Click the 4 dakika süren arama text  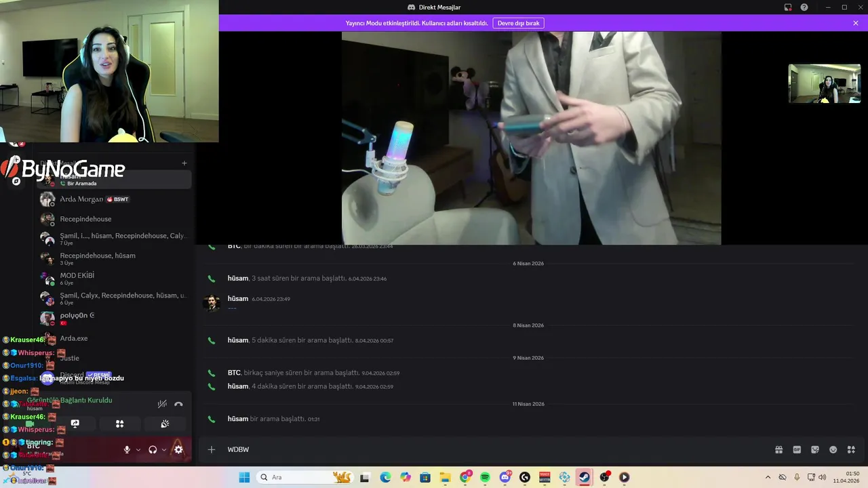coord(302,386)
